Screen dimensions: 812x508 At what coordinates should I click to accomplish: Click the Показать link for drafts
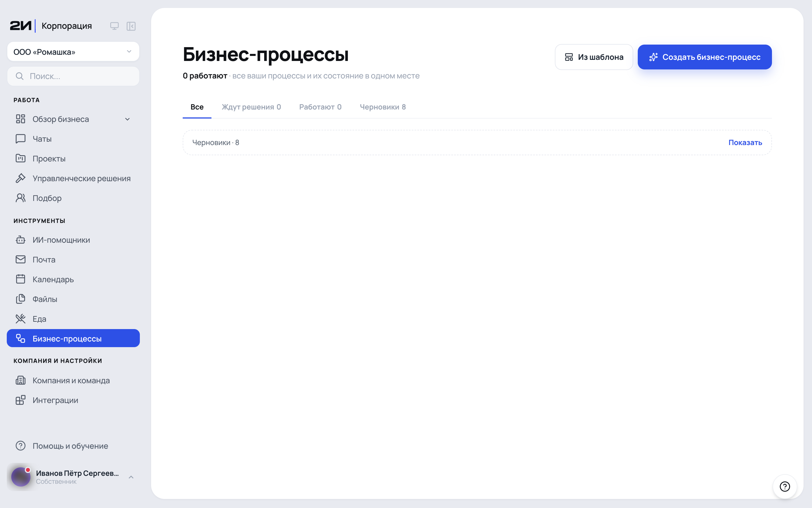(x=745, y=143)
